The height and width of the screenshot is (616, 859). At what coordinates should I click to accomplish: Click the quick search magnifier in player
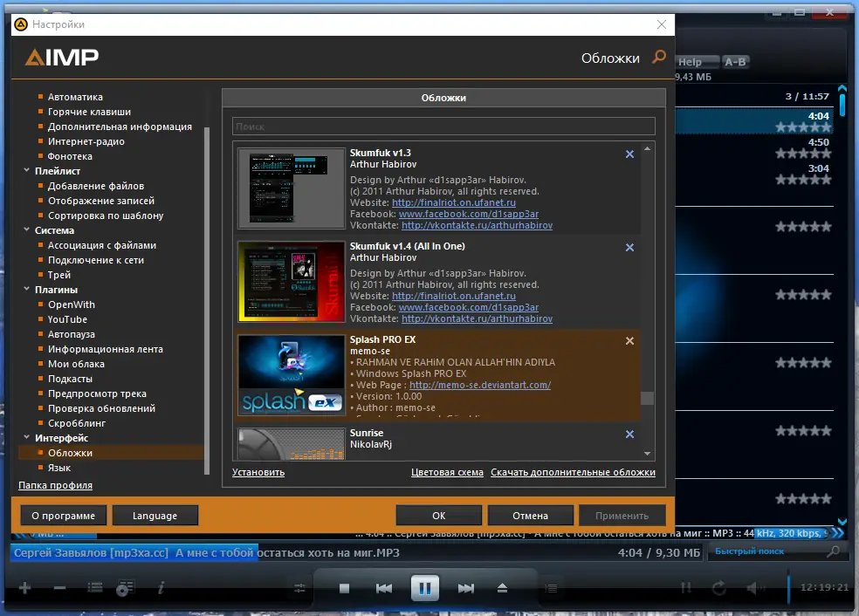coord(833,551)
